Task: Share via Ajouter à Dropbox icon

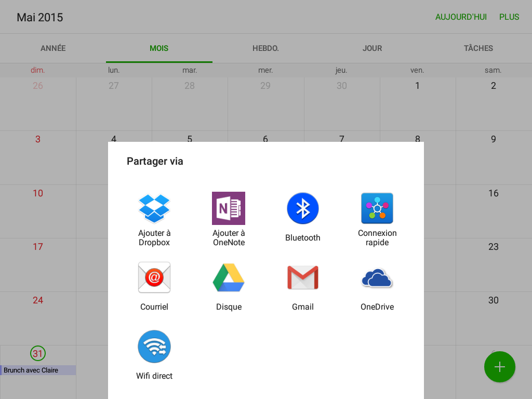Action: (154, 208)
